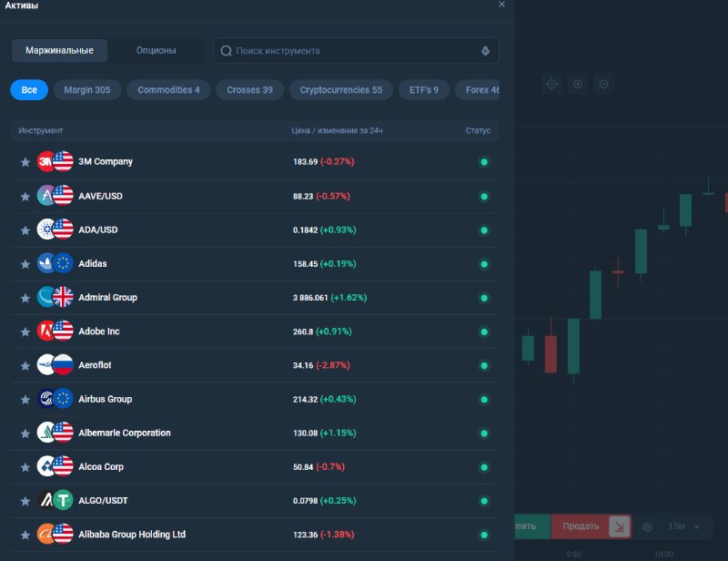This screenshot has height=561, width=728.
Task: Add Adidas to favorites via star
Action: [x=25, y=264]
